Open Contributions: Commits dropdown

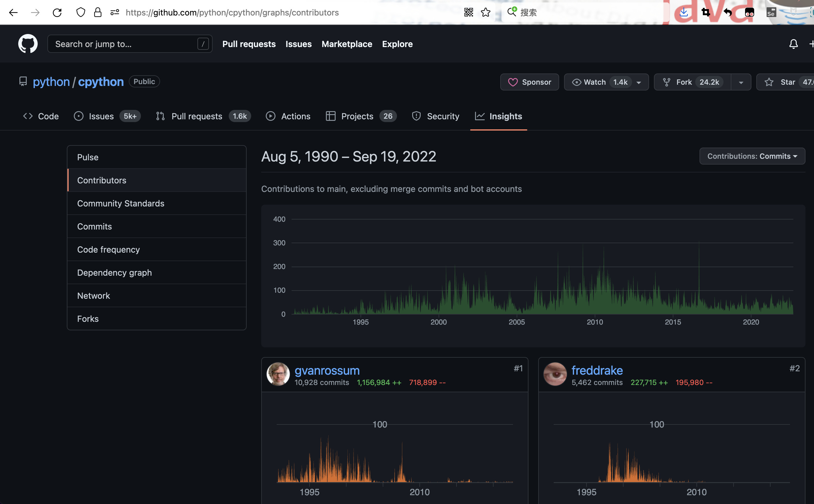pos(752,156)
